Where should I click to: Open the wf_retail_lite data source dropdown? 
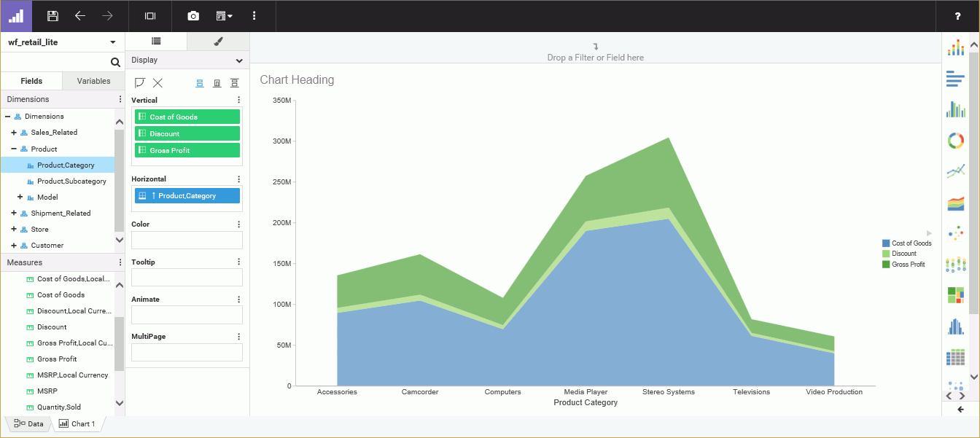point(112,42)
